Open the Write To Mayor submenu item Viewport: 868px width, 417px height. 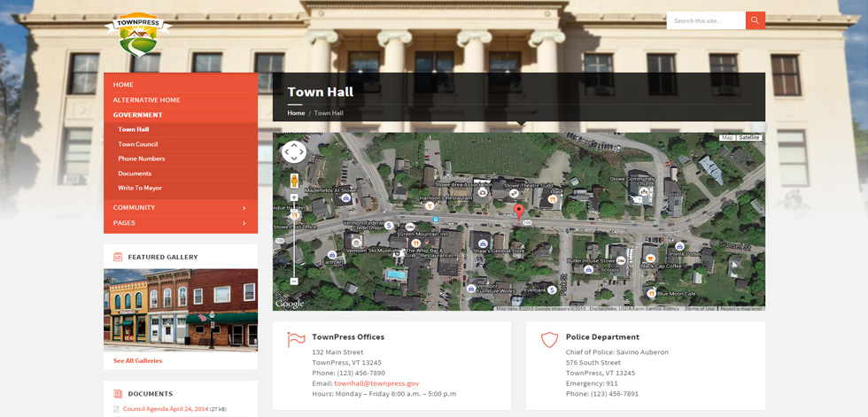(140, 188)
